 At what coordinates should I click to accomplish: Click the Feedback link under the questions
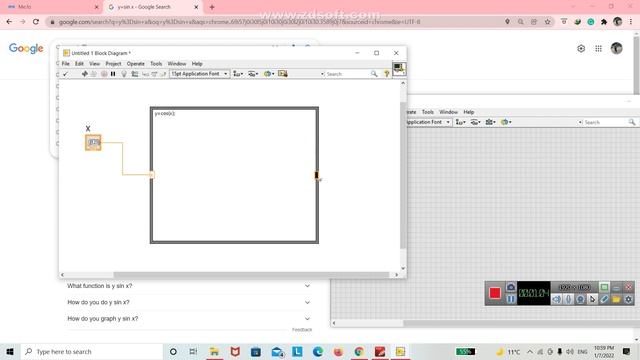[x=302, y=329]
